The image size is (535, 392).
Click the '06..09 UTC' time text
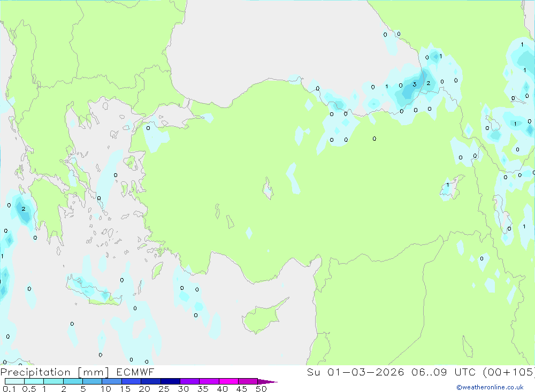coord(443,372)
